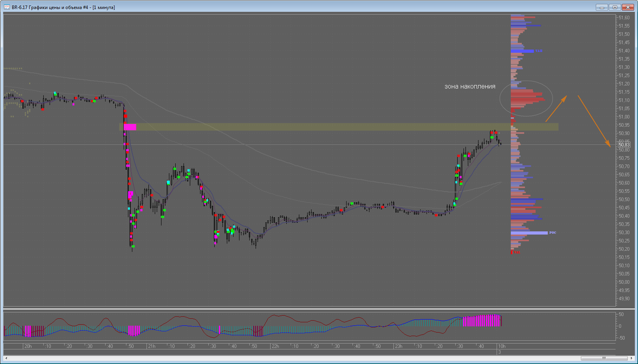Click the bright blue VAH volume bar
Viewport: 638px width, 364px height.
(522, 51)
